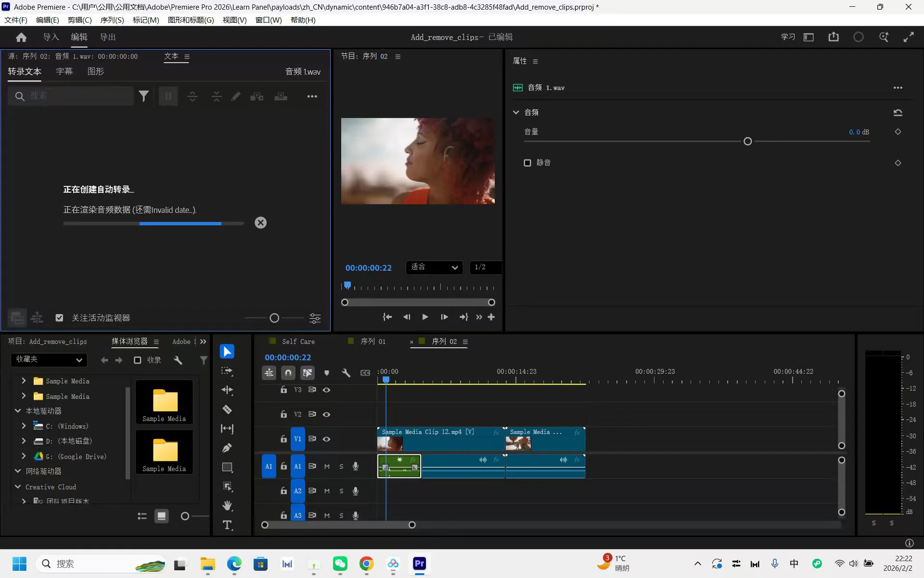Select the Hand tool
The width and height of the screenshot is (924, 578).
tap(227, 505)
